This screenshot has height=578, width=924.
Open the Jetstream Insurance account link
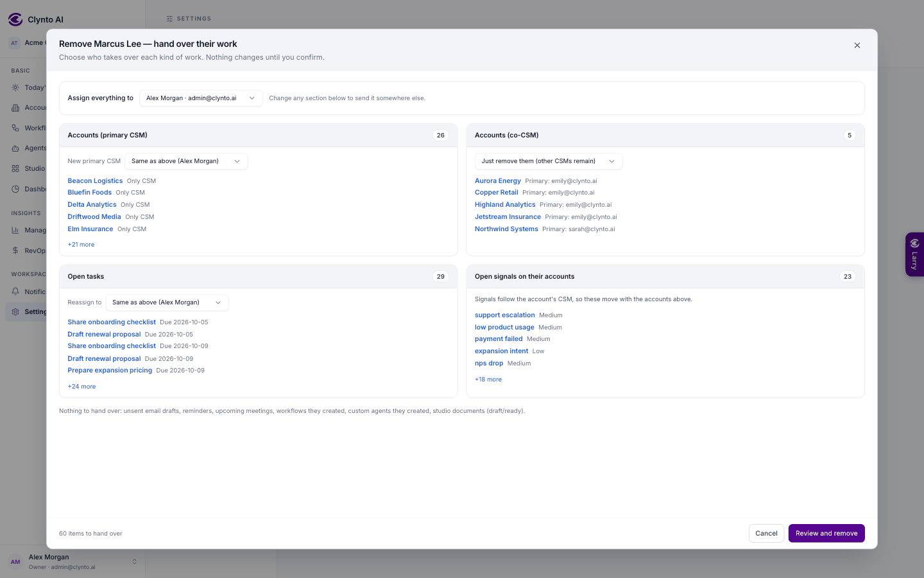point(508,217)
